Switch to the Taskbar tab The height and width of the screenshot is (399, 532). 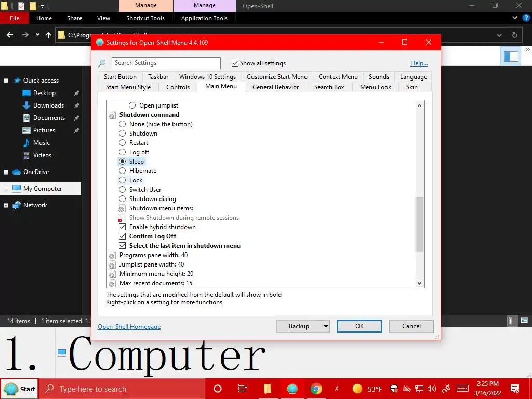pos(158,77)
